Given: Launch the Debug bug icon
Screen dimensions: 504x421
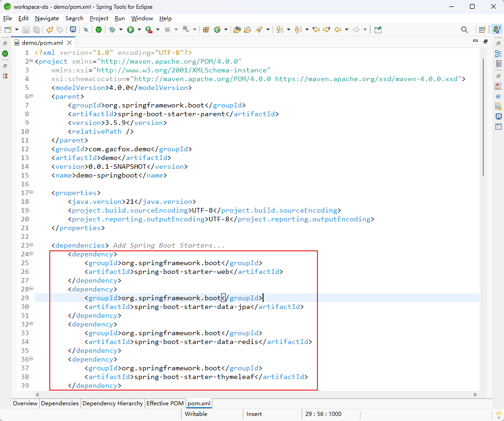Looking at the screenshot, I should click(x=112, y=30).
